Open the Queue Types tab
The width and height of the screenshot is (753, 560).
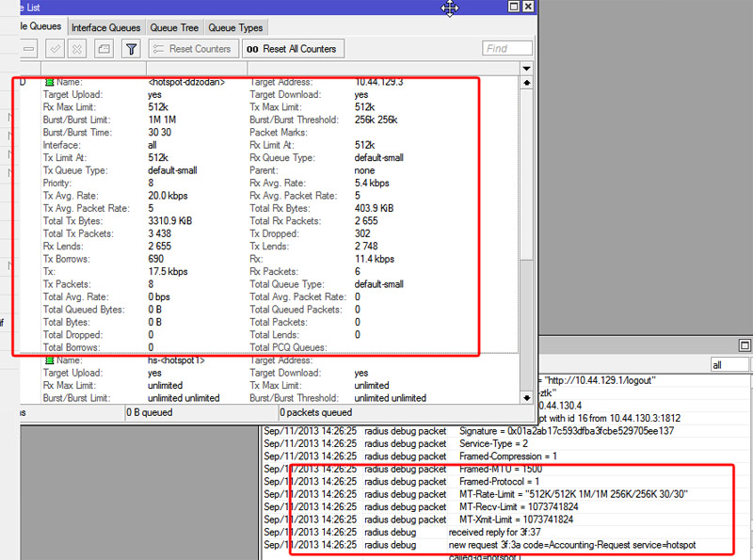pyautogui.click(x=235, y=28)
